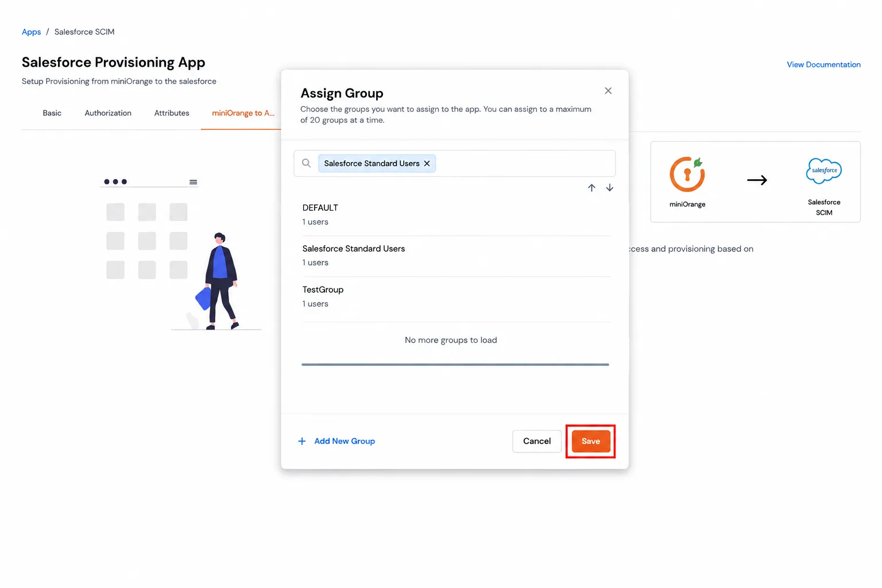Select Salesforce Standard Users group row
Image resolution: width=882 pixels, height=588 pixels.
tap(456, 256)
